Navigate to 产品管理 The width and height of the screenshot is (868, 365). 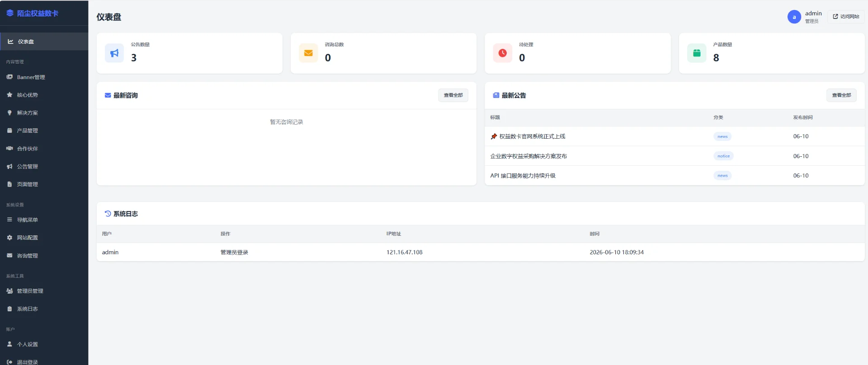[44, 131]
